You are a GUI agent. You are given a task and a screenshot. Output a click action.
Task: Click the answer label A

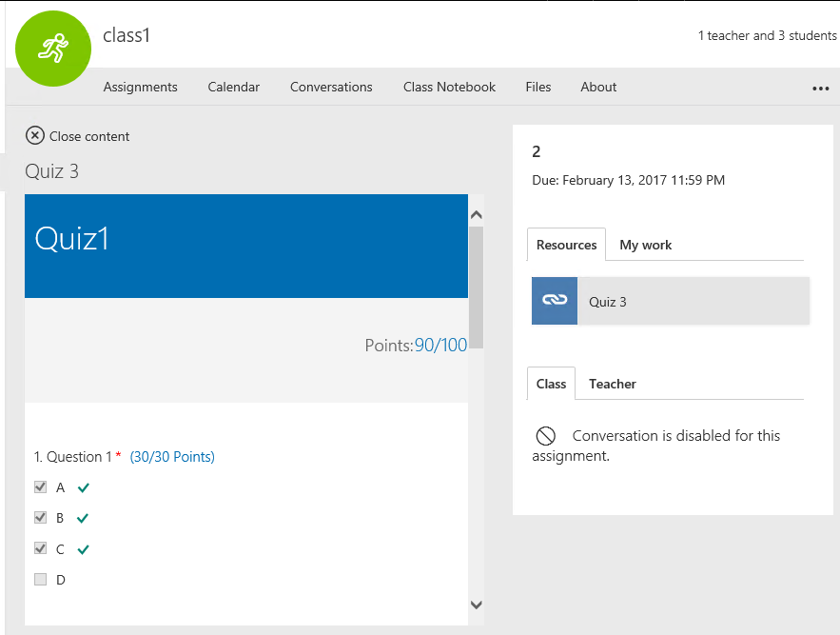click(x=61, y=487)
